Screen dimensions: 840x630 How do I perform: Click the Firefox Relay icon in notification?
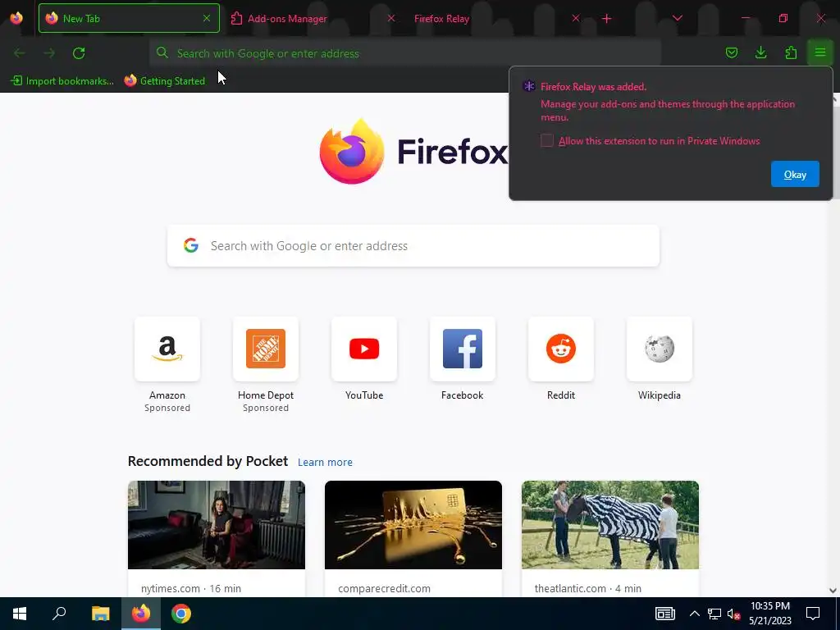[x=529, y=86]
